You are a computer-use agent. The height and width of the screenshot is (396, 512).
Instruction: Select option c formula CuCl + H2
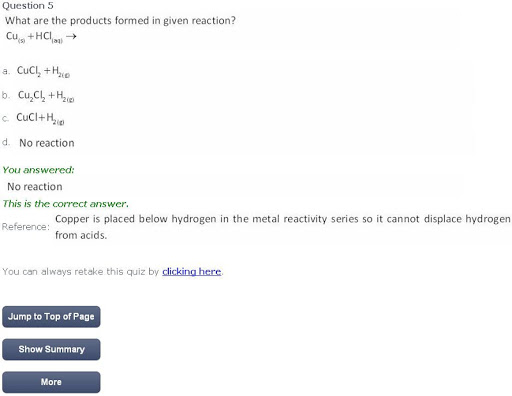pyautogui.click(x=40, y=118)
